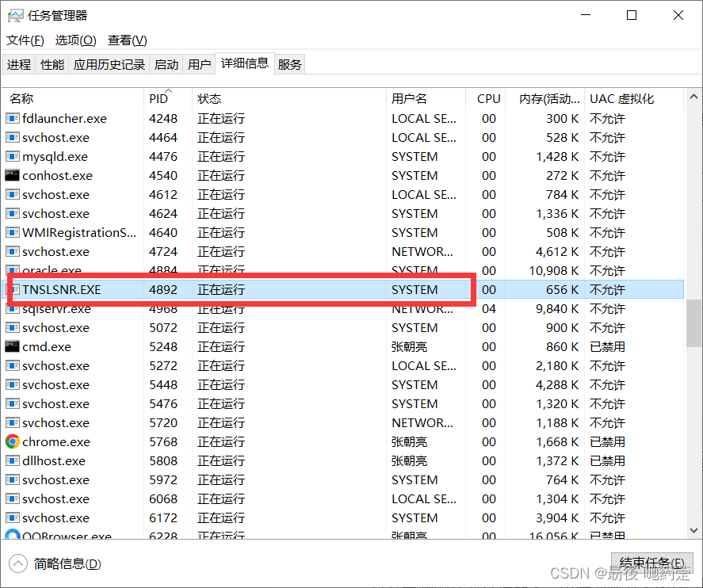The height and width of the screenshot is (588, 703).
Task: Click 简略信息(D) text link
Action: click(x=67, y=563)
